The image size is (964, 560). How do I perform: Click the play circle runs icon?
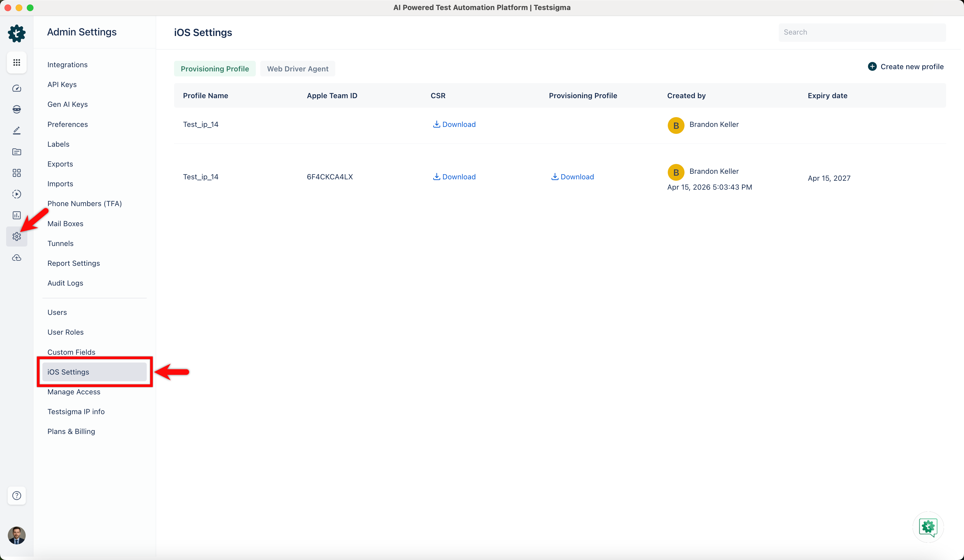pyautogui.click(x=16, y=194)
